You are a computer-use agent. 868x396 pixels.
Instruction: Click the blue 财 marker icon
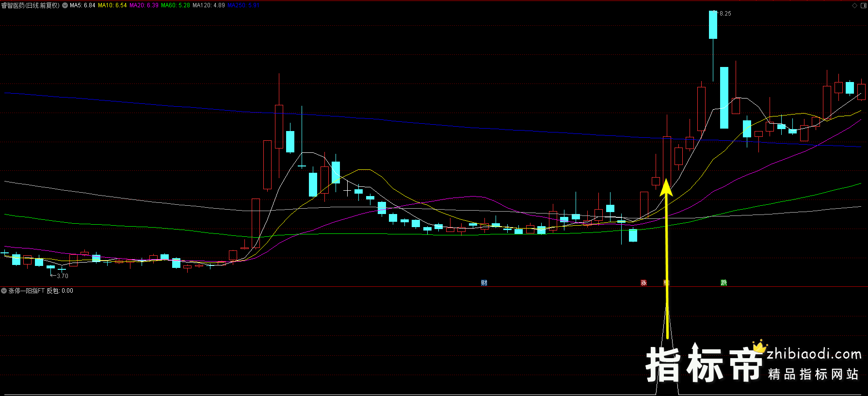484,283
